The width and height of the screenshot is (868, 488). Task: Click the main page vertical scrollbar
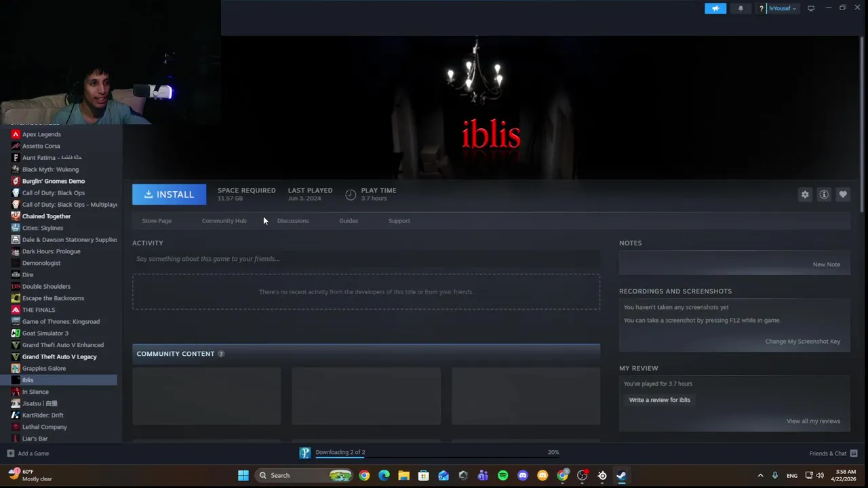[x=862, y=125]
